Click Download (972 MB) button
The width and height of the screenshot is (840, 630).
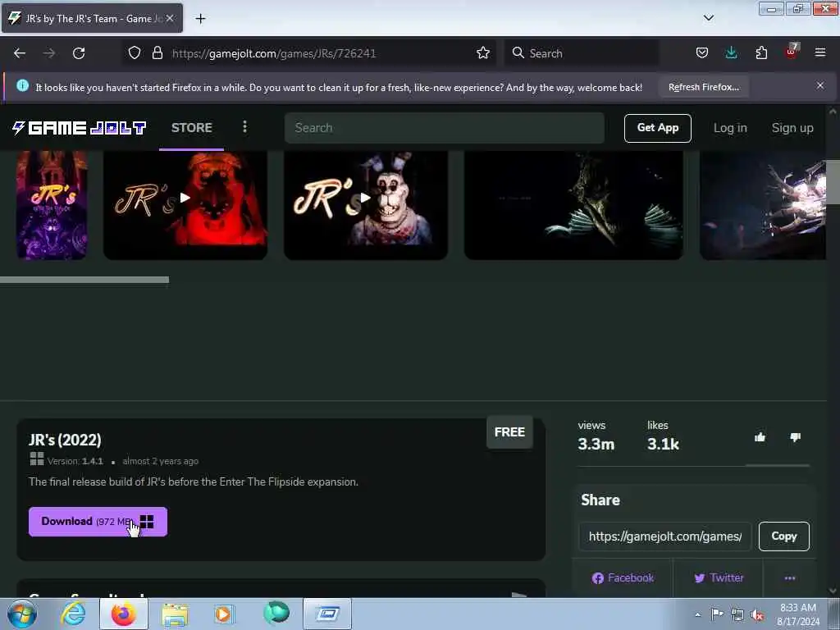[98, 522]
